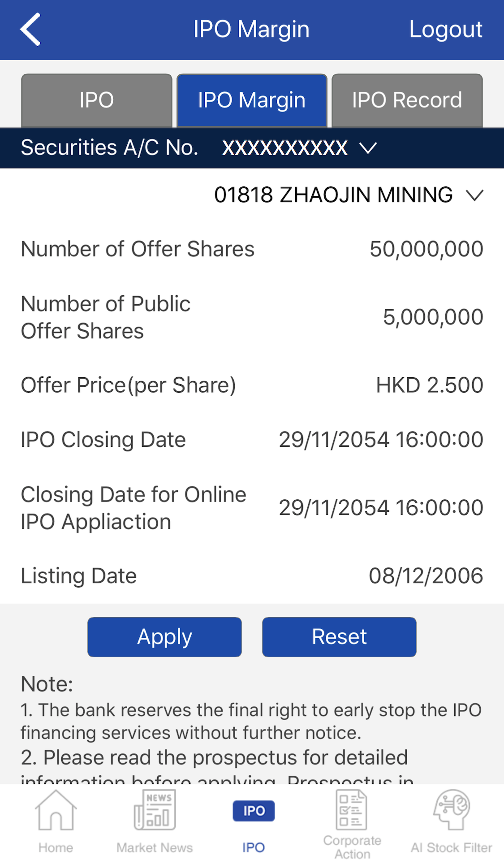Switch to the IPO Record tab
Viewport: 504px width, 865px height.
[407, 100]
